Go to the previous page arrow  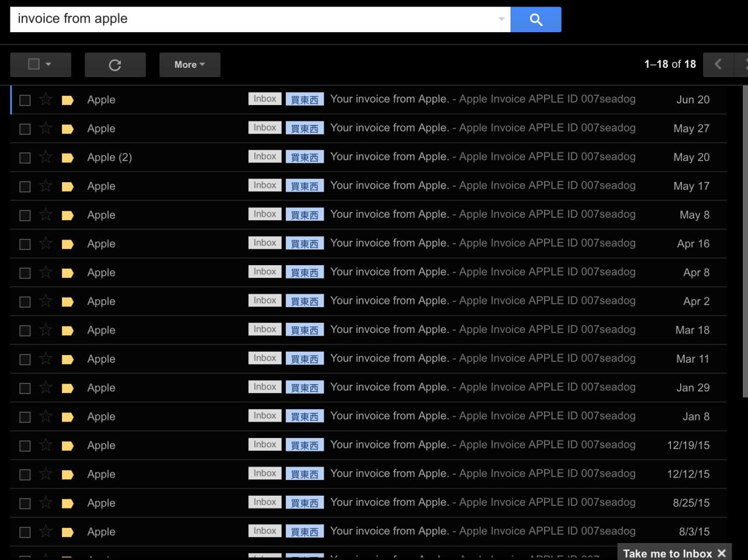pos(718,64)
